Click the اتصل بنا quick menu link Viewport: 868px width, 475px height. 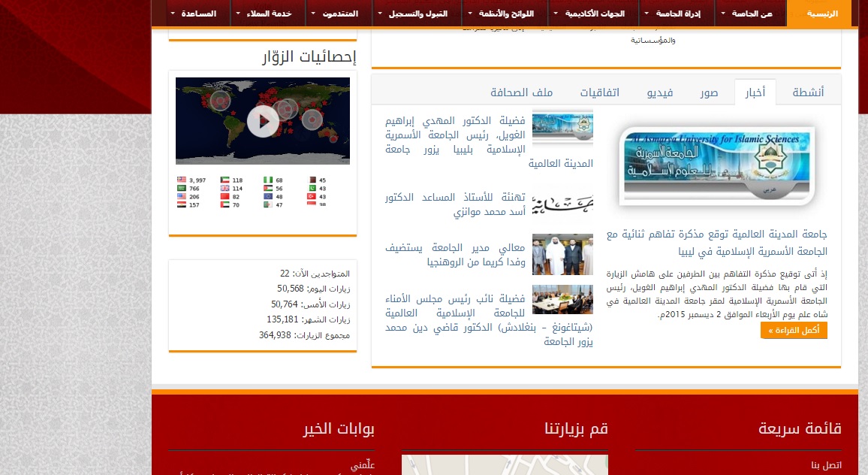826,464
